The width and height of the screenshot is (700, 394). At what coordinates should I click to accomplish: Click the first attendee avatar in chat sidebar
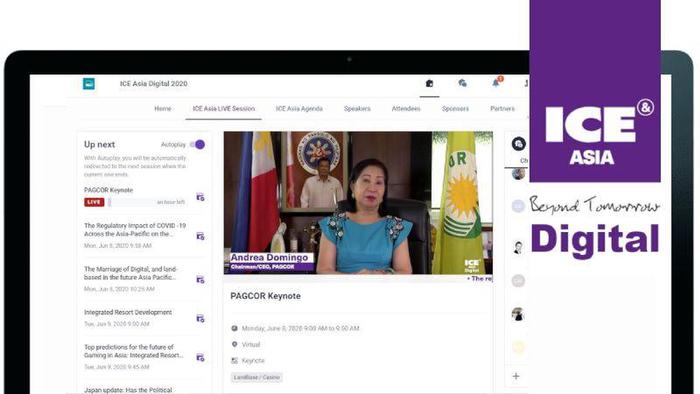[518, 174]
